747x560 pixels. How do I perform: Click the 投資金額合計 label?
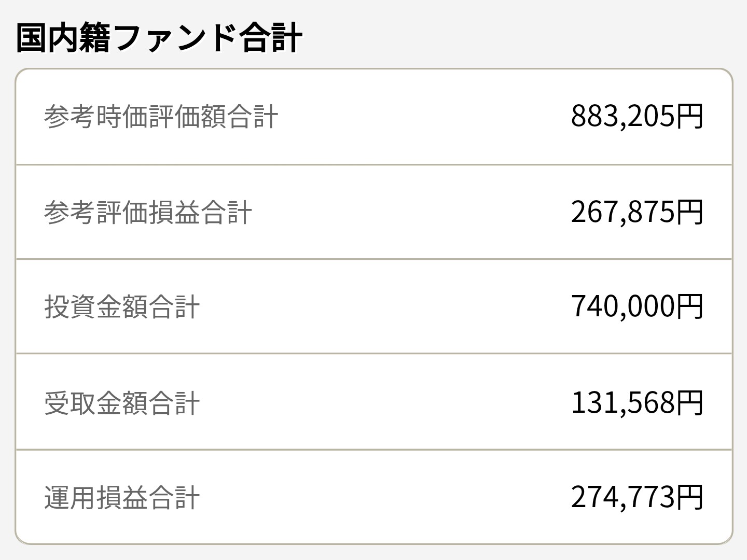click(122, 306)
